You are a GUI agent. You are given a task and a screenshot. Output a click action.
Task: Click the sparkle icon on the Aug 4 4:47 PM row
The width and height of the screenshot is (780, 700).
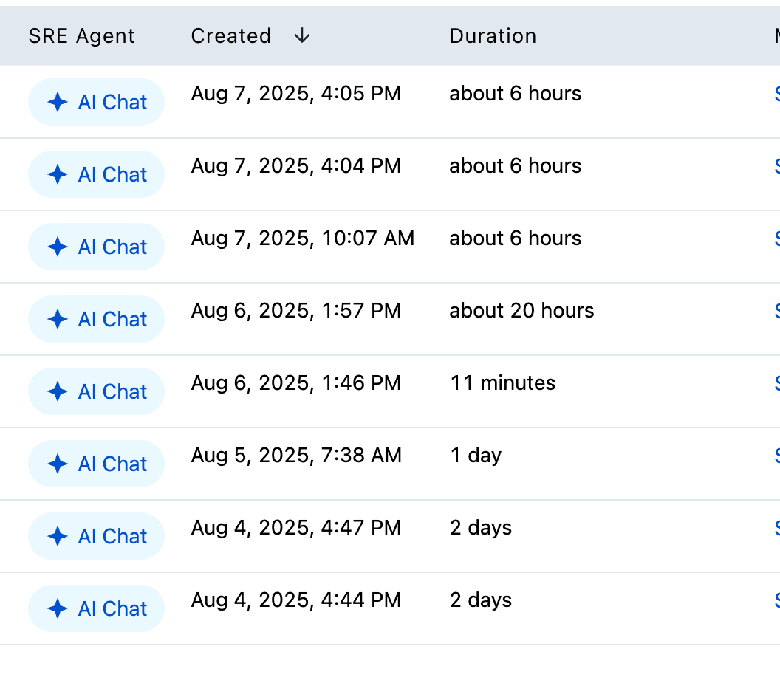pos(58,536)
